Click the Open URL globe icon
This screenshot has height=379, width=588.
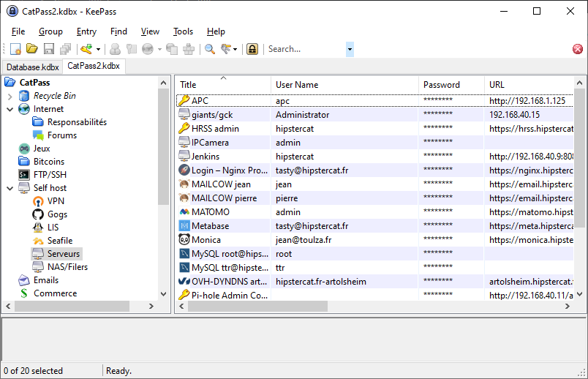click(148, 49)
